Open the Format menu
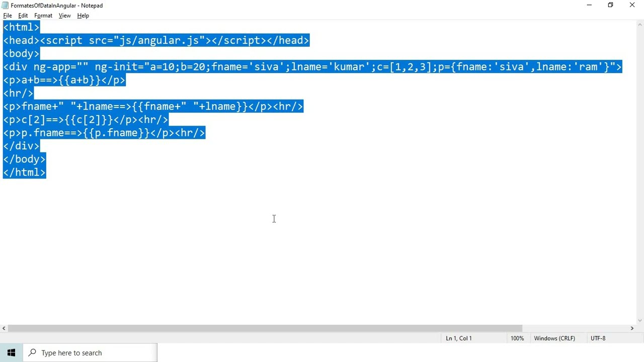The width and height of the screenshot is (644, 362). (43, 16)
